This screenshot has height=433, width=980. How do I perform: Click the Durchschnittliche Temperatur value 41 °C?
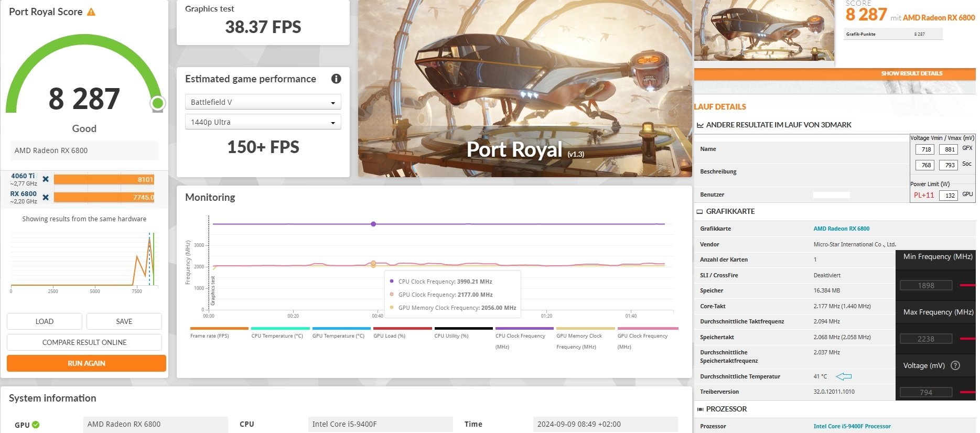pyautogui.click(x=820, y=376)
